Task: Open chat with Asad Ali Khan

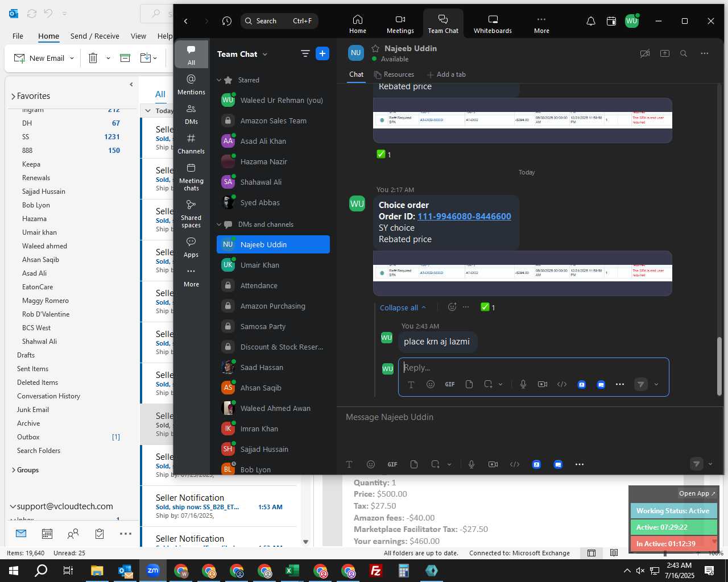Action: 273,141
